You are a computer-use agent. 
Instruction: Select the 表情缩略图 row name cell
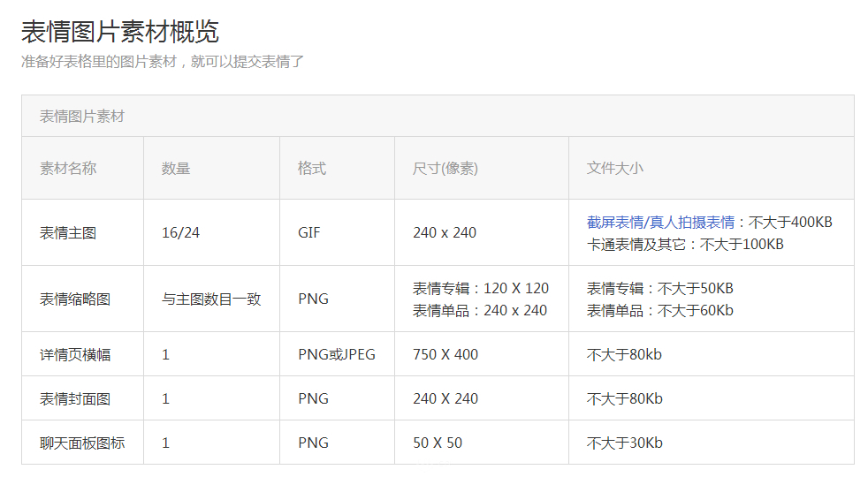[82, 299]
